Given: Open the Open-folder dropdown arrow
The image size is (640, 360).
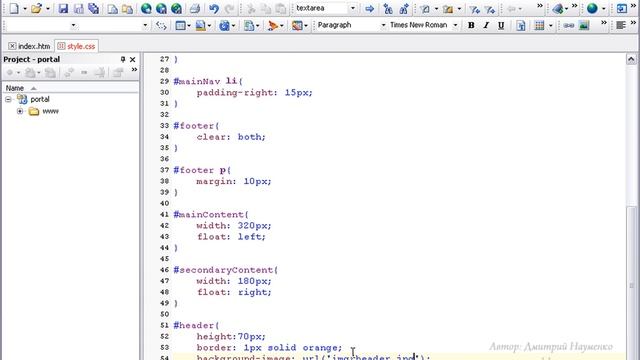Looking at the screenshot, I should (47, 9).
